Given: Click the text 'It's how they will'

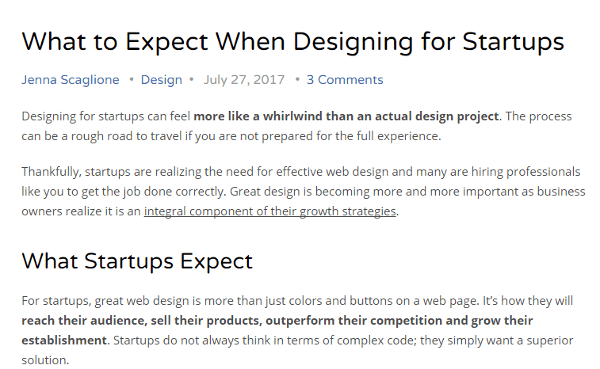Looking at the screenshot, I should point(528,300).
